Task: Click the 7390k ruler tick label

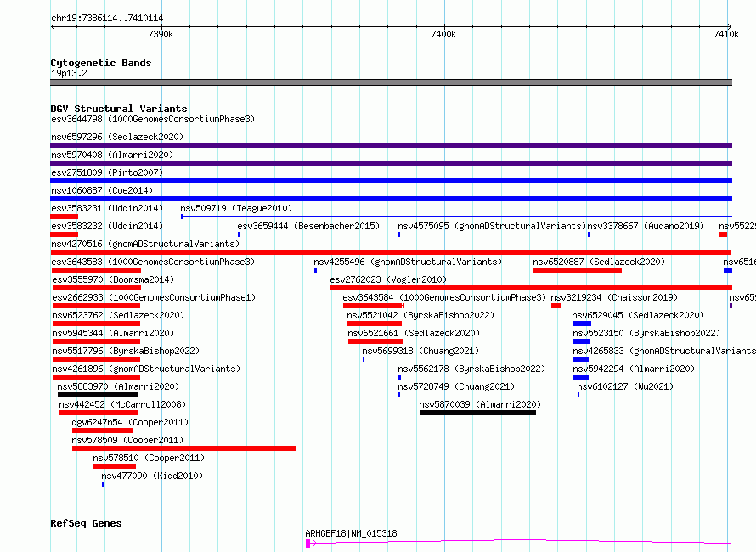Action: pos(161,34)
